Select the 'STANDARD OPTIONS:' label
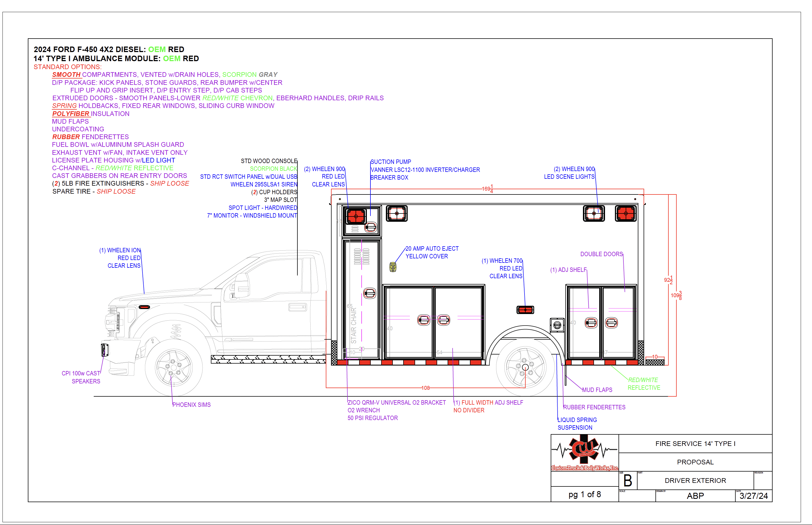The width and height of the screenshot is (812, 525). pos(68,67)
